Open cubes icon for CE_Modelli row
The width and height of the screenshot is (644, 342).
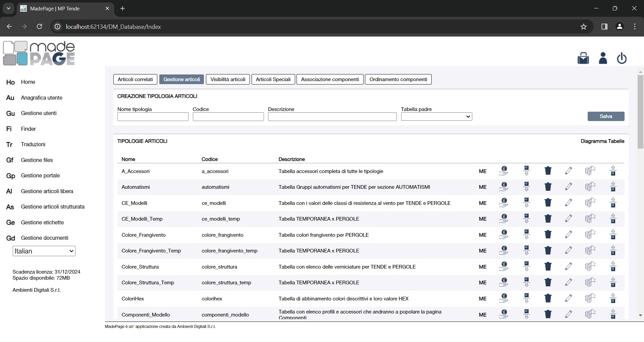coord(590,203)
